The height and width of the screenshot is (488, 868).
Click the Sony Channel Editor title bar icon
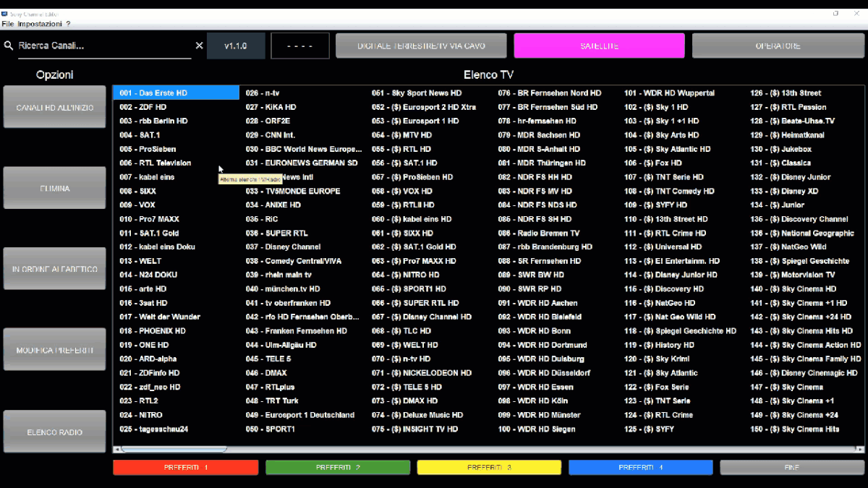tap(5, 13)
